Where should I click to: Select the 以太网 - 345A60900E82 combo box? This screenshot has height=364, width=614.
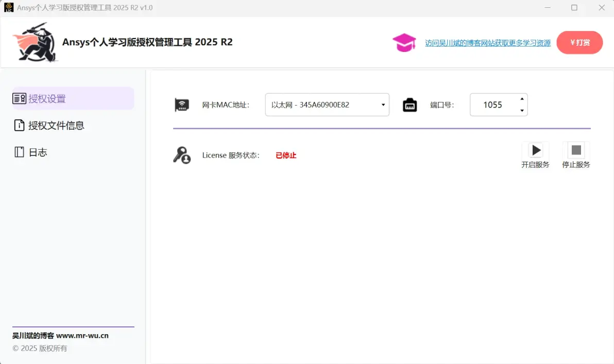tap(327, 105)
